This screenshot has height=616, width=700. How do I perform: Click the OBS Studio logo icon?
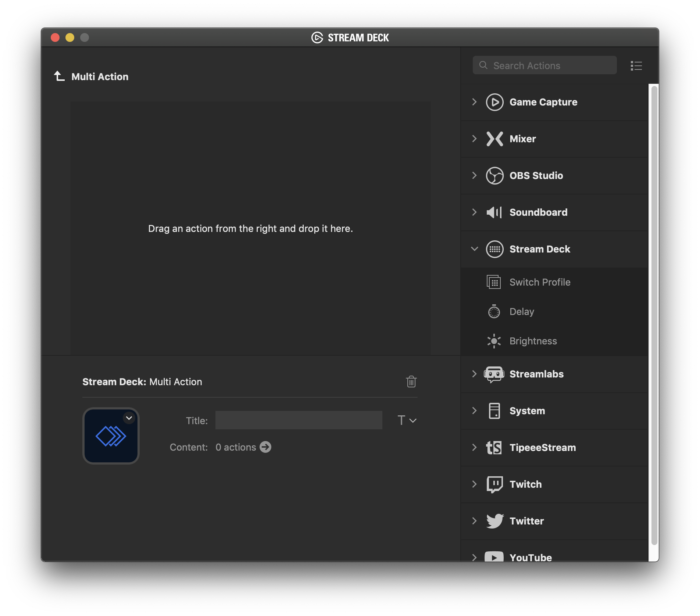coord(494,176)
